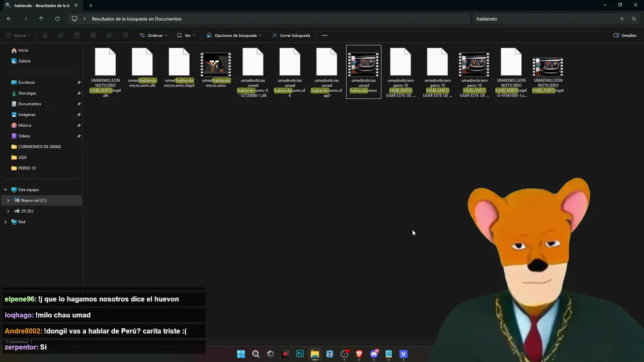This screenshot has height=362, width=644.
Task: Click the Cut scissors icon
Action: click(45, 35)
